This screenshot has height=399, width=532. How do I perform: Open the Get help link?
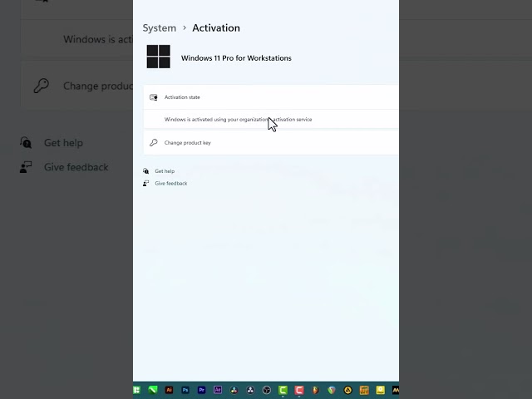(x=165, y=171)
